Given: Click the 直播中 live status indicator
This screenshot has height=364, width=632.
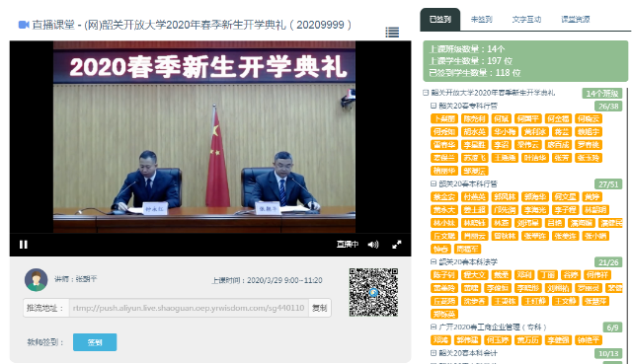Looking at the screenshot, I should [x=348, y=245].
